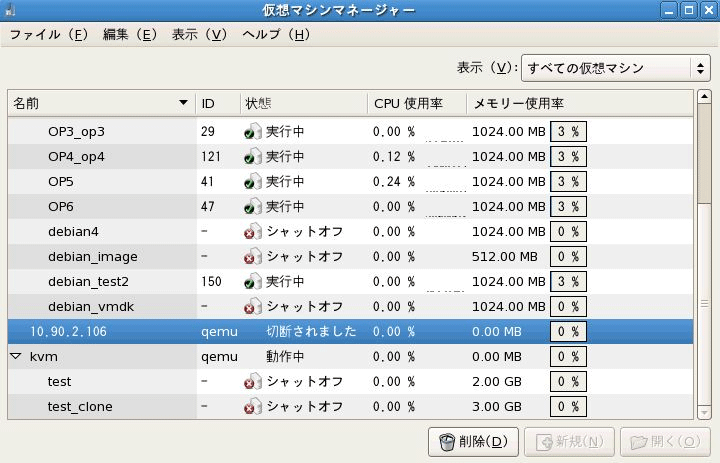Click the running status icon for OP3_op3
The image size is (720, 463).
(253, 131)
